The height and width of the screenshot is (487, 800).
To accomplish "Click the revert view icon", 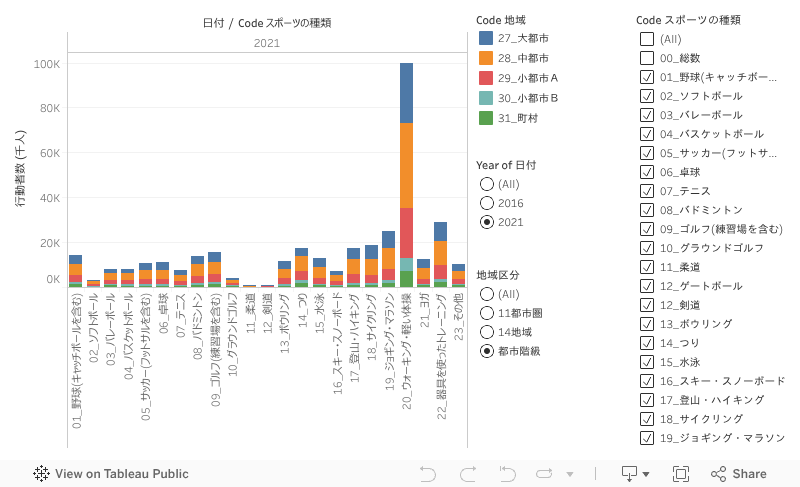I will (507, 474).
